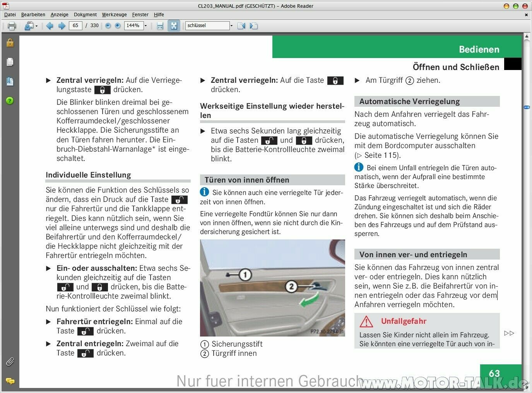Image resolution: width=532 pixels, height=393 pixels.
Task: Find next search result icon
Action: click(x=253, y=26)
